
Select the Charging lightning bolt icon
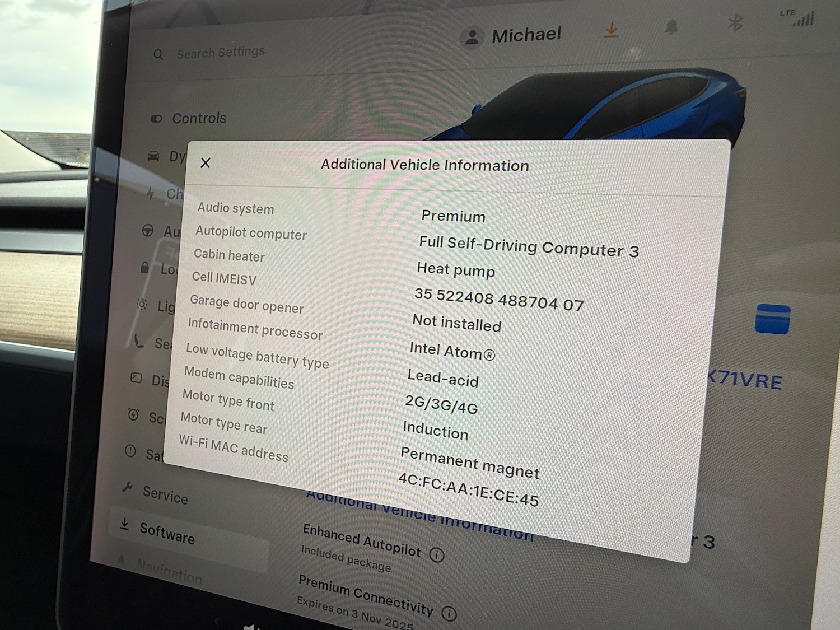[150, 193]
